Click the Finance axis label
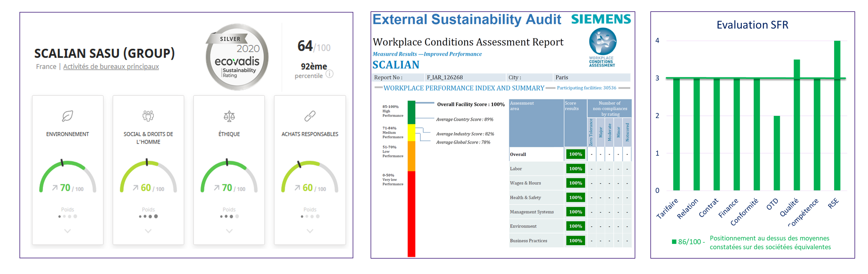868x274 pixels. click(728, 208)
